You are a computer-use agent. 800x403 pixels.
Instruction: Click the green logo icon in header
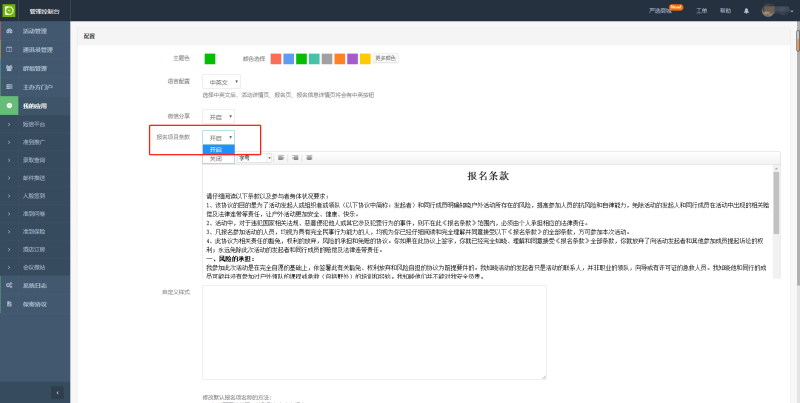coord(9,10)
